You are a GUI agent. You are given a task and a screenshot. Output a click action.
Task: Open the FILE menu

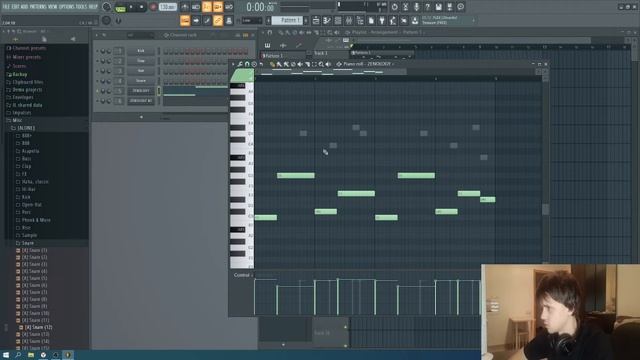pyautogui.click(x=6, y=7)
